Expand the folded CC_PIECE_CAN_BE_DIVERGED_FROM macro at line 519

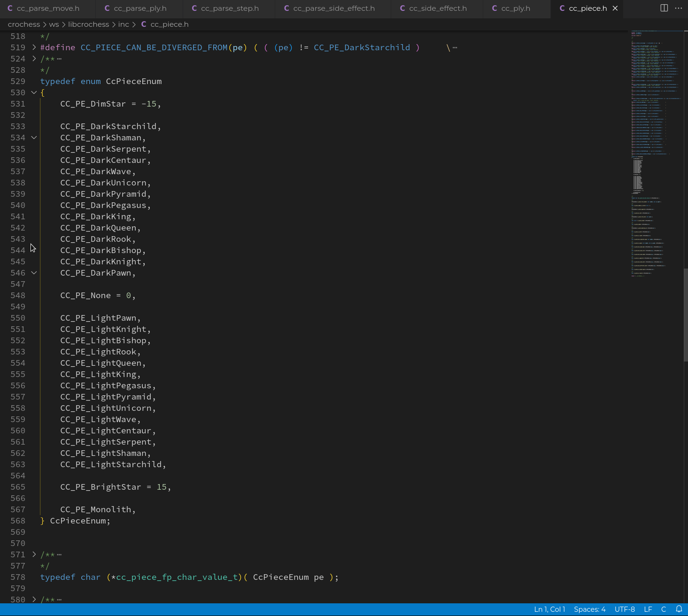tap(33, 47)
